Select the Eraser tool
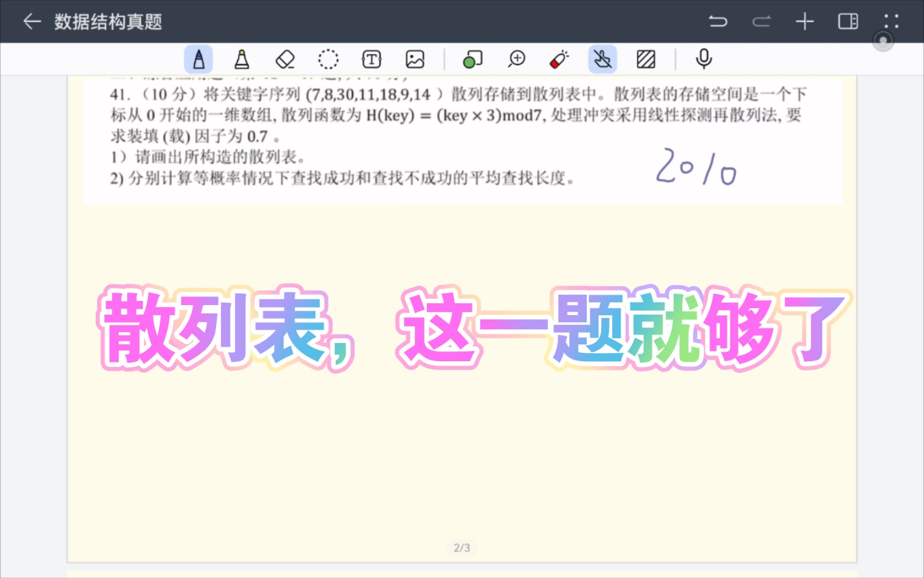This screenshot has width=924, height=578. tap(285, 59)
